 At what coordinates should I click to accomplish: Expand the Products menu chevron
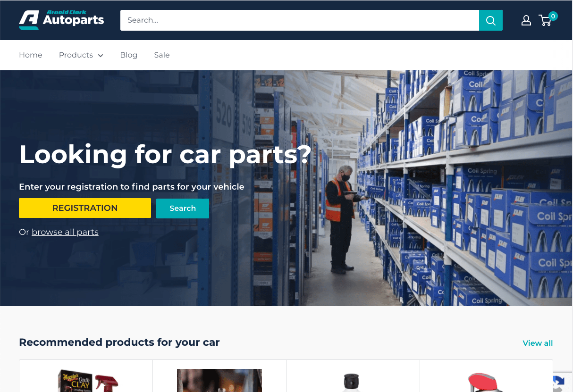[101, 55]
